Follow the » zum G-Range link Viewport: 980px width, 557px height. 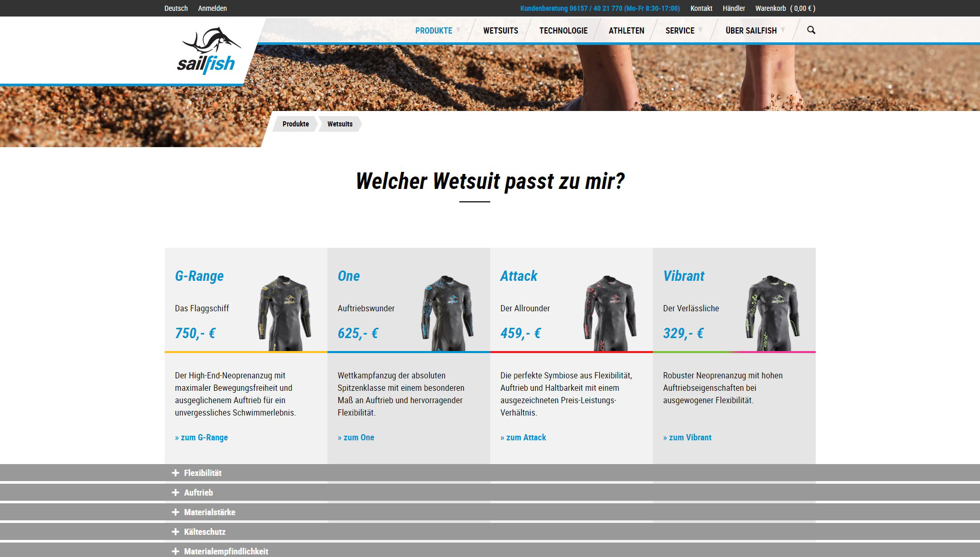201,437
